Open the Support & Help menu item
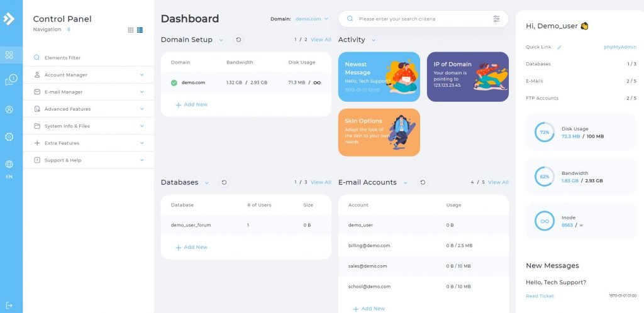Image resolution: width=644 pixels, height=313 pixels. [x=88, y=160]
